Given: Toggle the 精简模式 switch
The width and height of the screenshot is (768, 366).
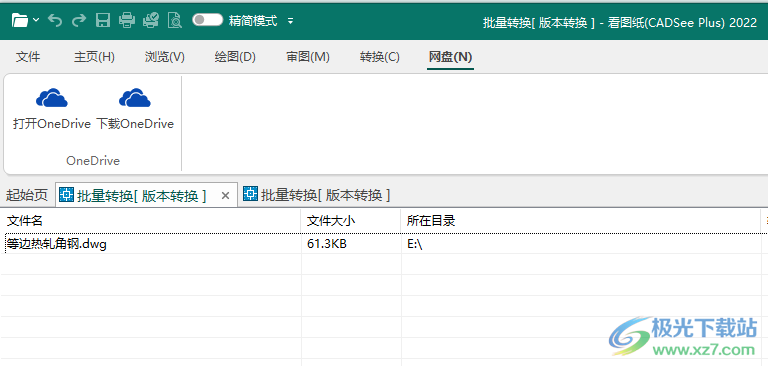Looking at the screenshot, I should coord(208,20).
